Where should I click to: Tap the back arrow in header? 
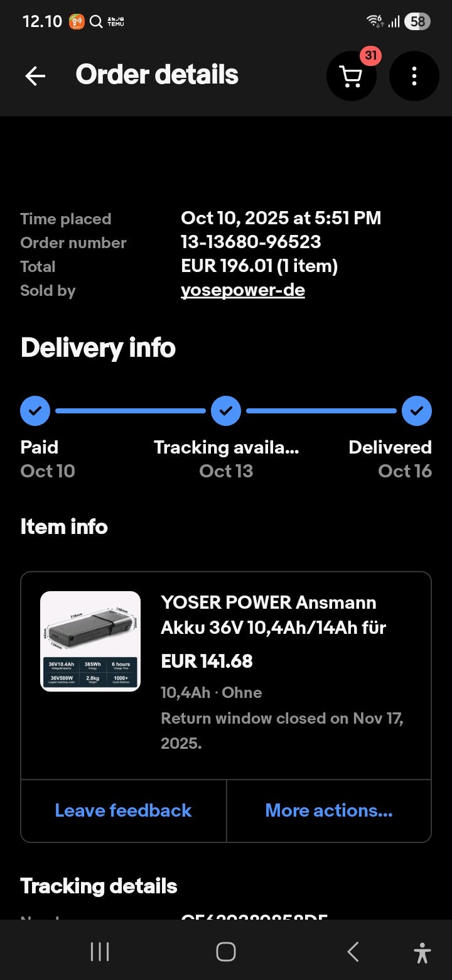click(x=35, y=76)
